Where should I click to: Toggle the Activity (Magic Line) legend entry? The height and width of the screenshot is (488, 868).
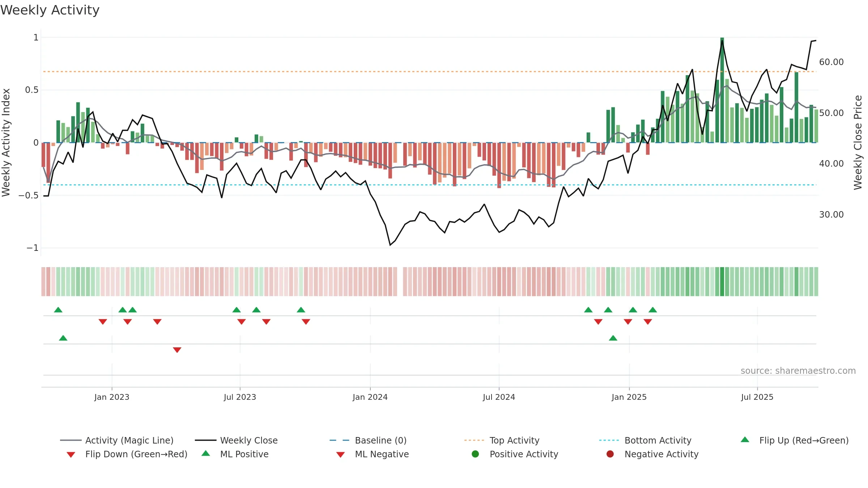(x=117, y=440)
